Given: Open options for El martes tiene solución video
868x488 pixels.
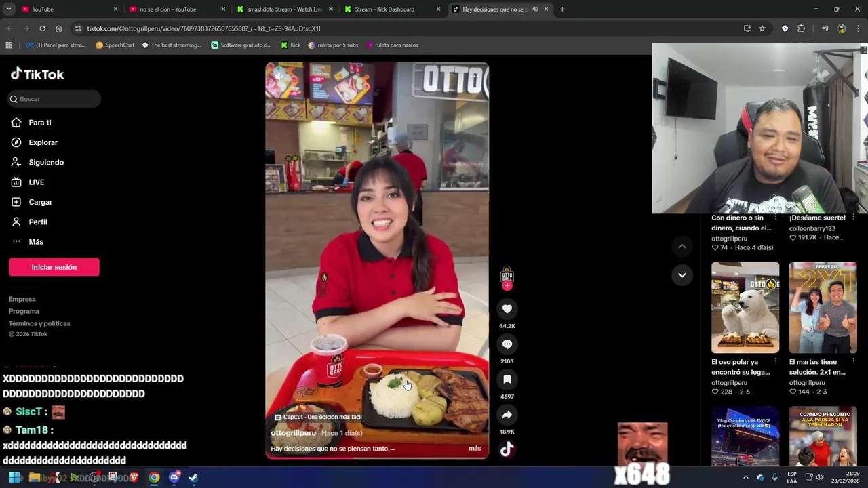Looking at the screenshot, I should coord(853,362).
